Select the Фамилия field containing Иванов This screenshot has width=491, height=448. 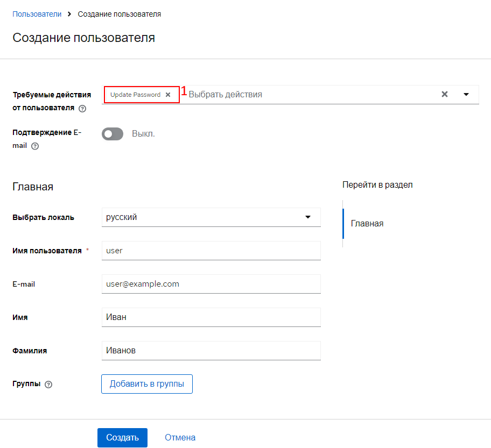[x=211, y=351]
